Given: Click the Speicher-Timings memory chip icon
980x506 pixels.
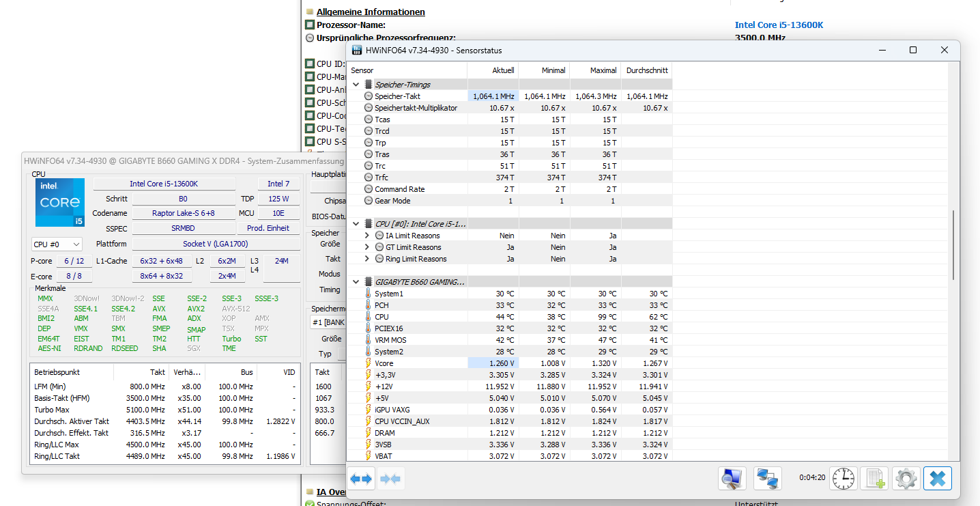Looking at the screenshot, I should pos(369,85).
